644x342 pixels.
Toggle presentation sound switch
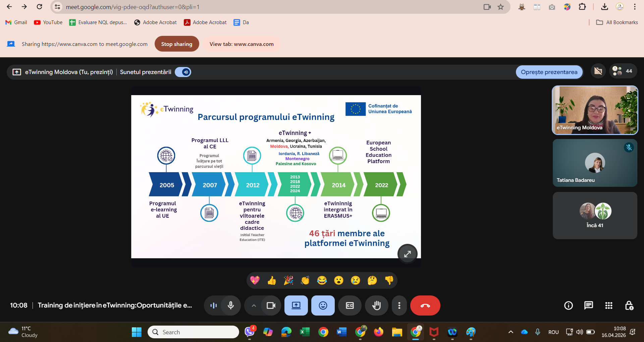(183, 72)
